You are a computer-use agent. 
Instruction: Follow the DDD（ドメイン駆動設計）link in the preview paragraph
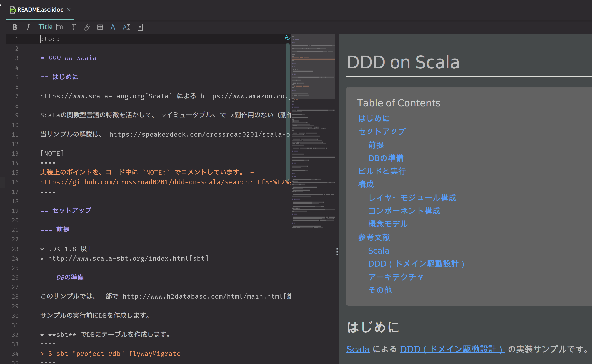(x=452, y=349)
